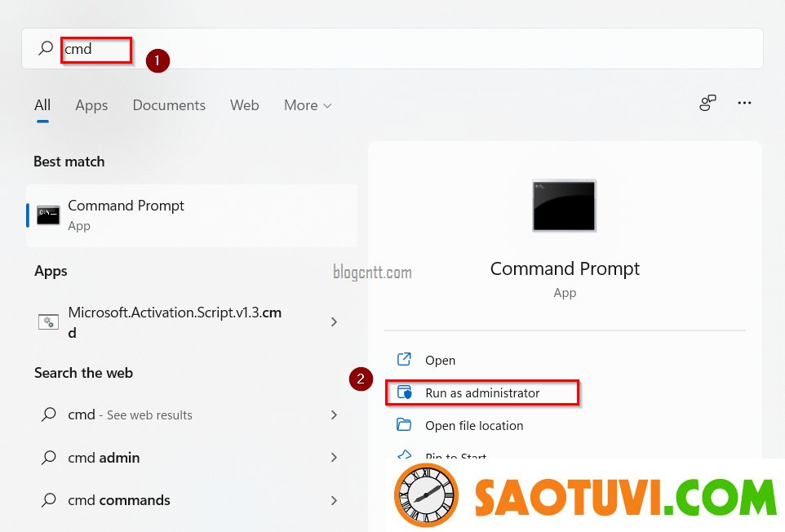
Task: Expand Microsoft.Activation.Script result details arrow
Action: pos(334,321)
